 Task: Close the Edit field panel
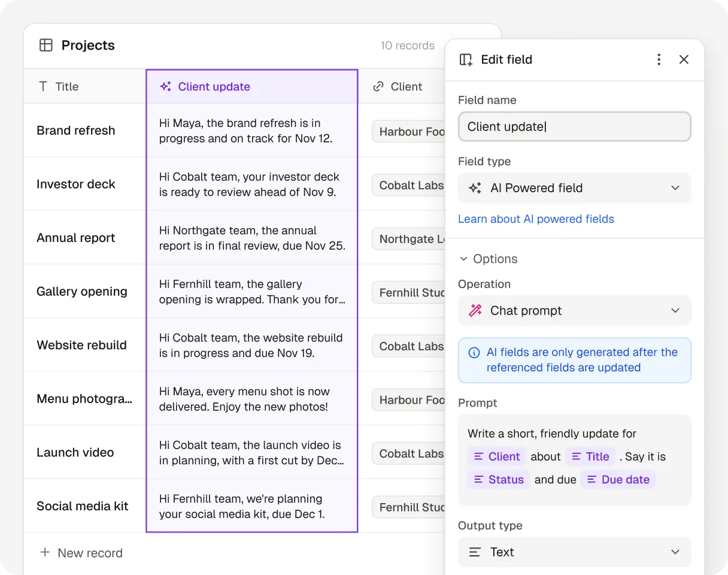[x=684, y=59]
